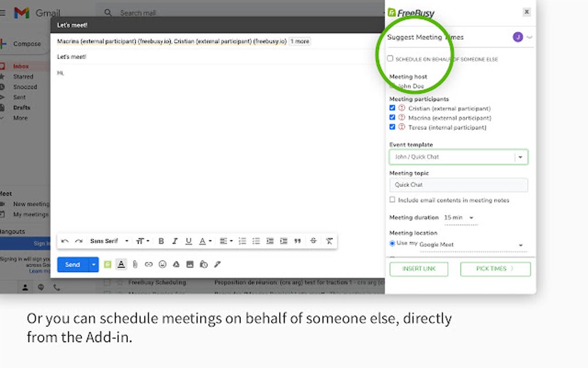This screenshot has height=368, width=588.
Task: Enable schedule on behalf of someone else
Action: pyautogui.click(x=390, y=58)
